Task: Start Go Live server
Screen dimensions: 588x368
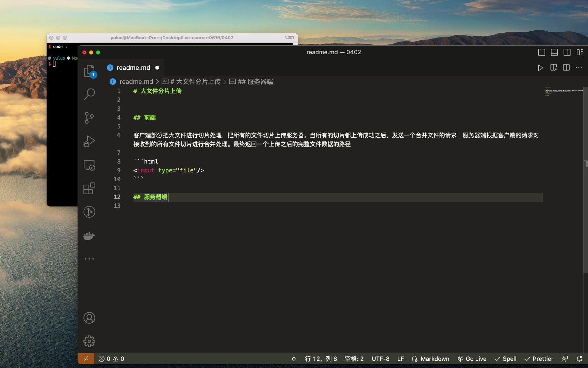Action: 472,359
